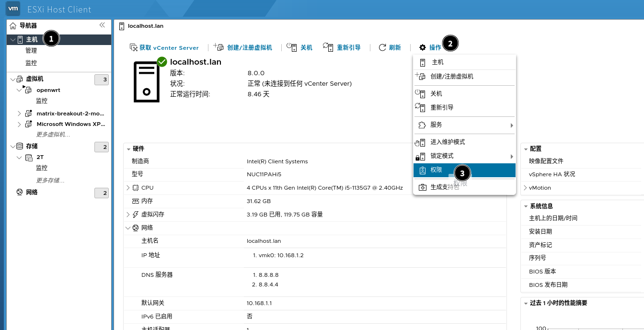The width and height of the screenshot is (644, 330).
Task: Collapse the navigator panel with double-chevron icon
Action: click(102, 25)
